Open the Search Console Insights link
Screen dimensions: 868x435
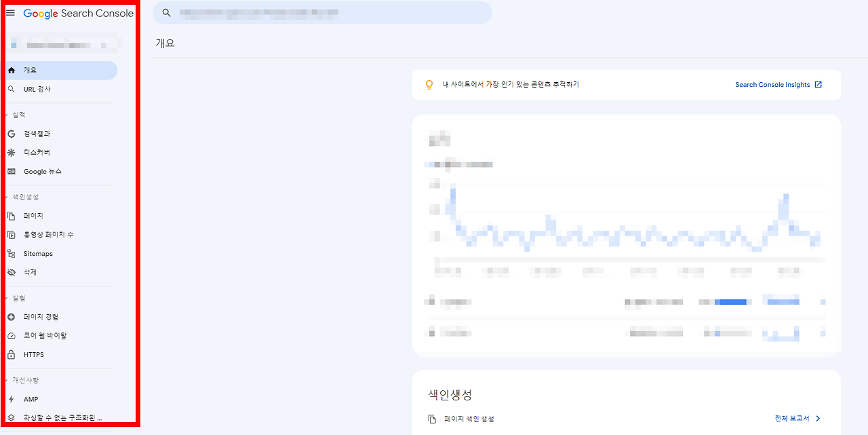(x=772, y=85)
